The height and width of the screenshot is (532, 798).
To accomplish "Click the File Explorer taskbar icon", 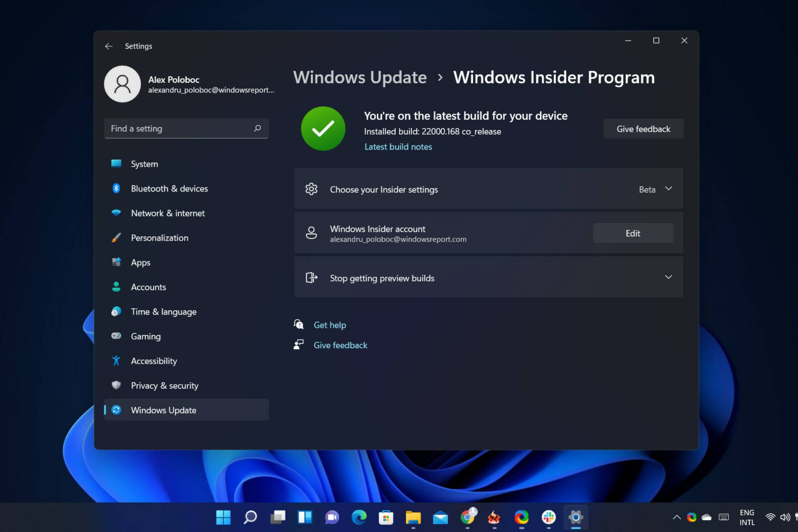I will point(413,517).
